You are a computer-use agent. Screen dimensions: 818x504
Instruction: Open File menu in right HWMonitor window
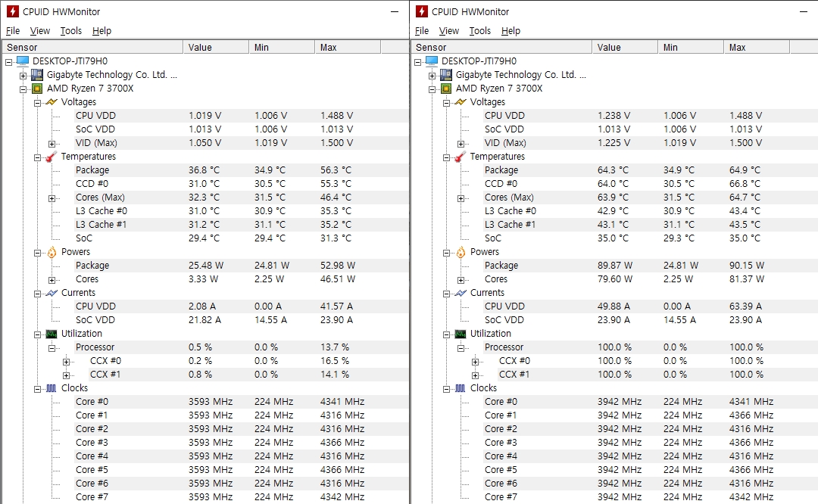pyautogui.click(x=422, y=31)
